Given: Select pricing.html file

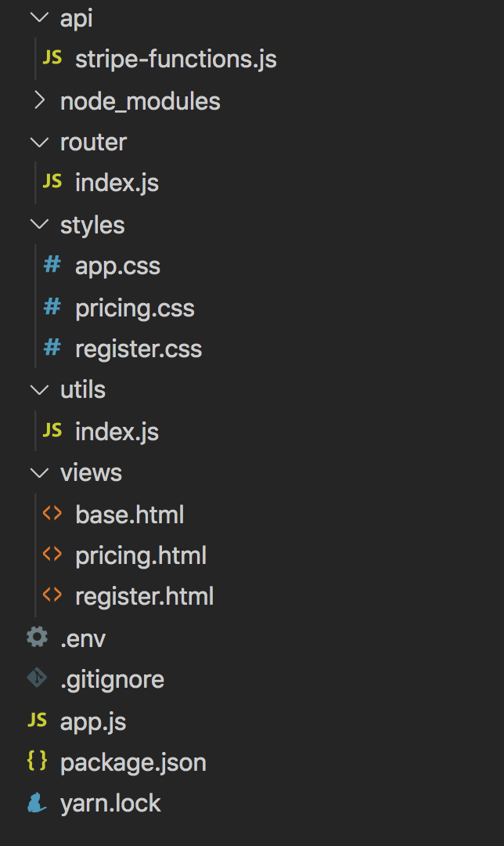Looking at the screenshot, I should point(141,556).
